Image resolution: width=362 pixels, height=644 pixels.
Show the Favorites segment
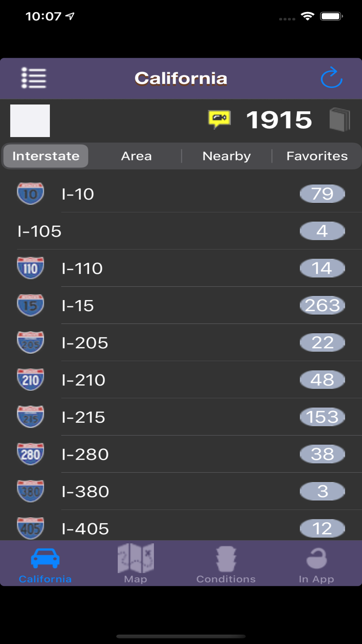point(317,156)
